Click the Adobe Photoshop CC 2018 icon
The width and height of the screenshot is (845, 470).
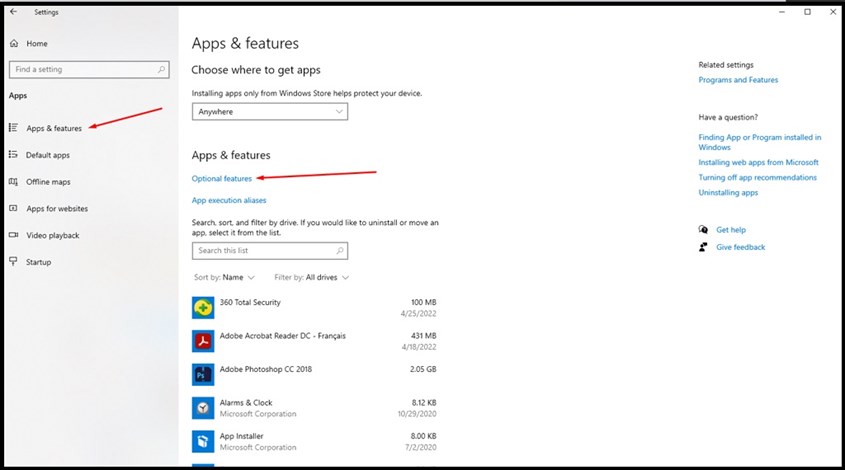coord(203,374)
